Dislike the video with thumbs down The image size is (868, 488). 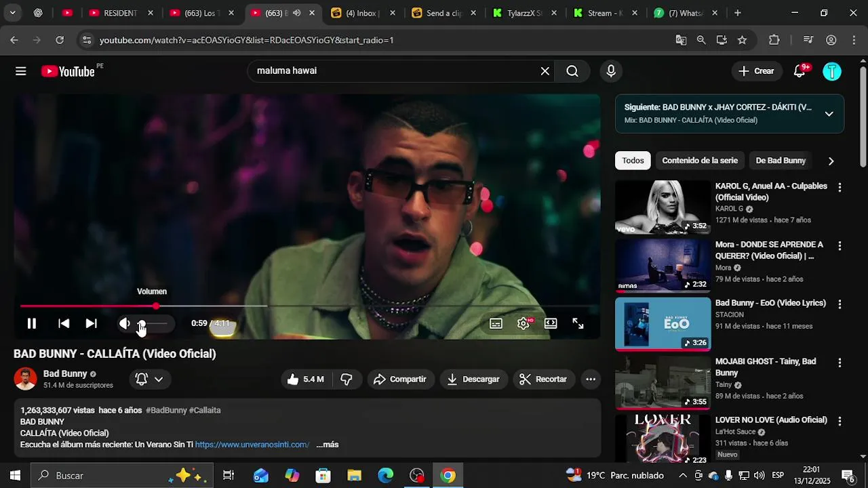coord(347,380)
